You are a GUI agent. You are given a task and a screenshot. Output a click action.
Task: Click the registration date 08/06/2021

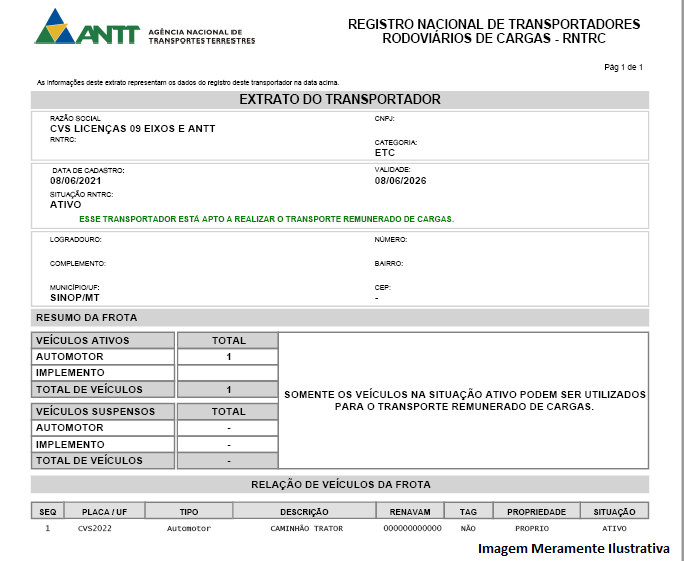point(76,181)
